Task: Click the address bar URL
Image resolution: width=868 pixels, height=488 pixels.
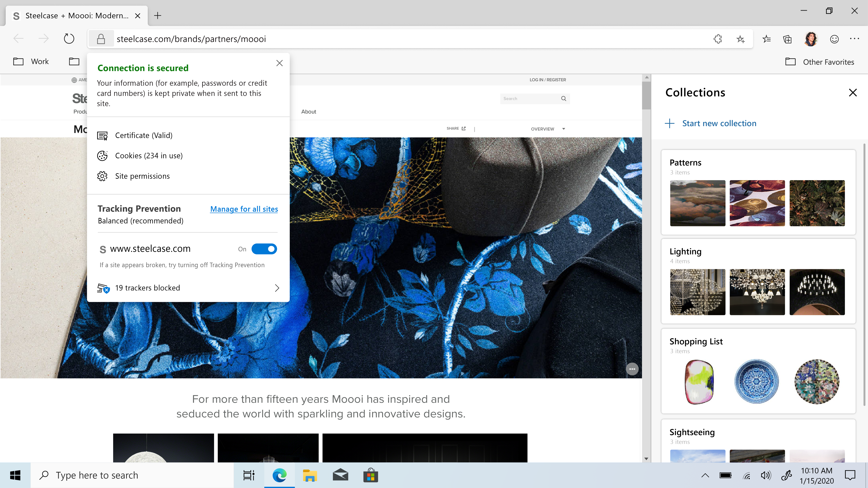Action: (x=191, y=39)
